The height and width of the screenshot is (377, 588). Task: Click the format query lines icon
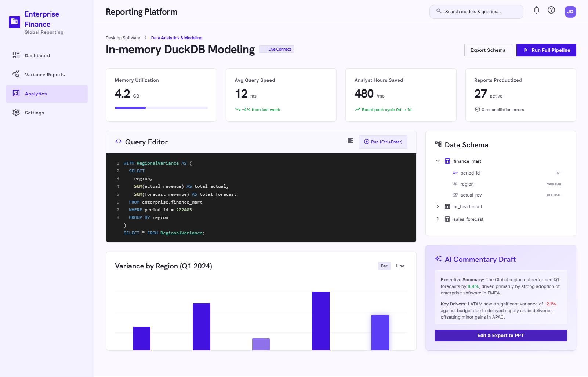click(351, 140)
